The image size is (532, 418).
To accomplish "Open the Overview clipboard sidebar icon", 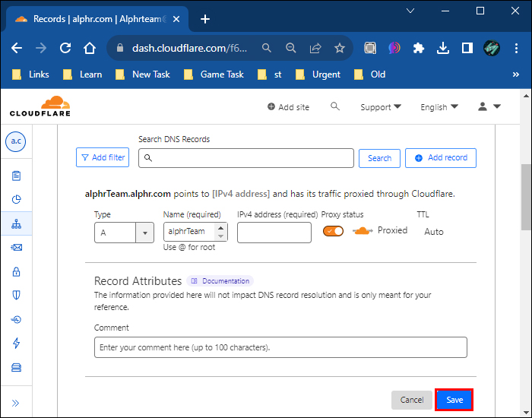I will click(x=16, y=176).
